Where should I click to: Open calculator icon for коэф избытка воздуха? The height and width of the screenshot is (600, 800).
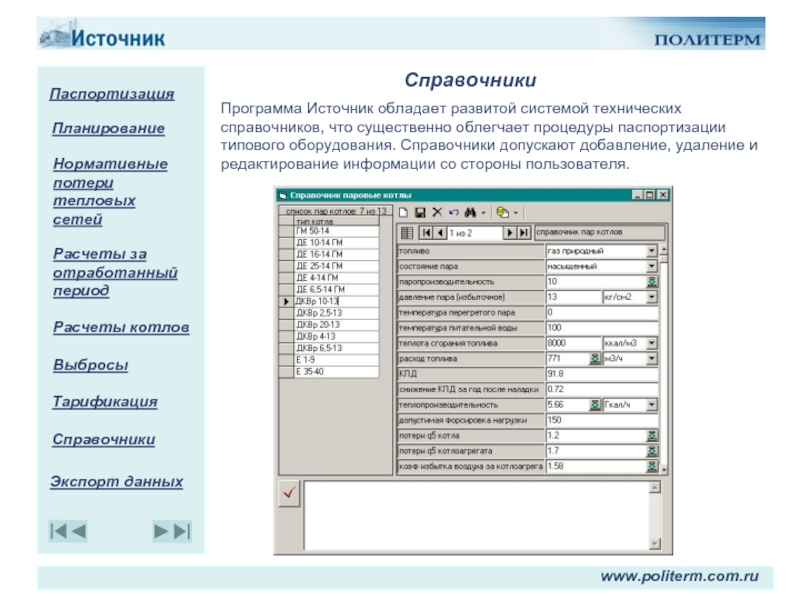[652, 466]
